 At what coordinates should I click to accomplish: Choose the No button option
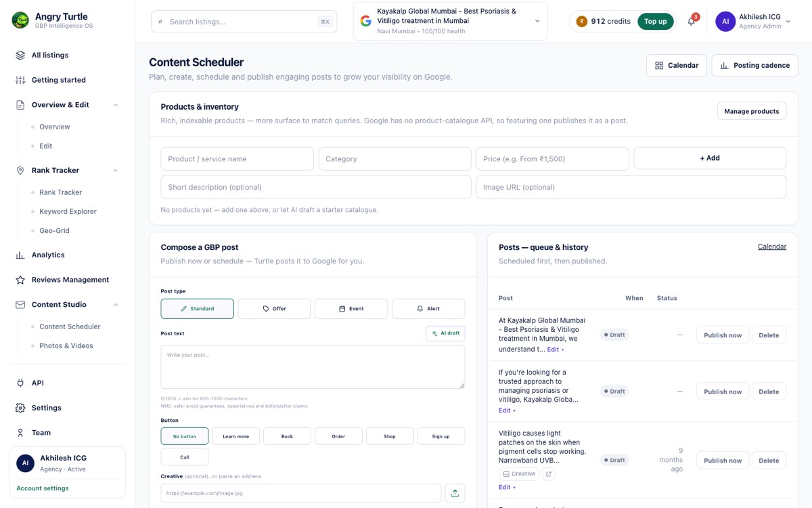(185, 436)
